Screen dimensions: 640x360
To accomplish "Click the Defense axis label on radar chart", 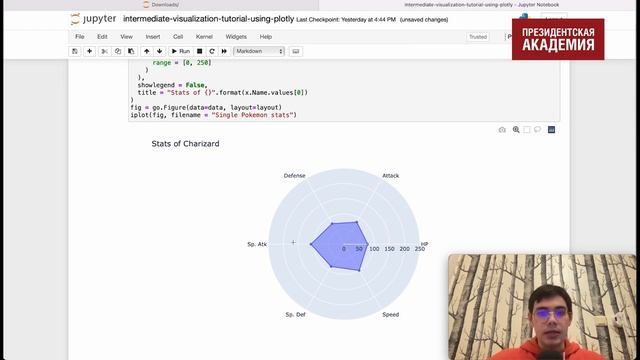I will (294, 176).
